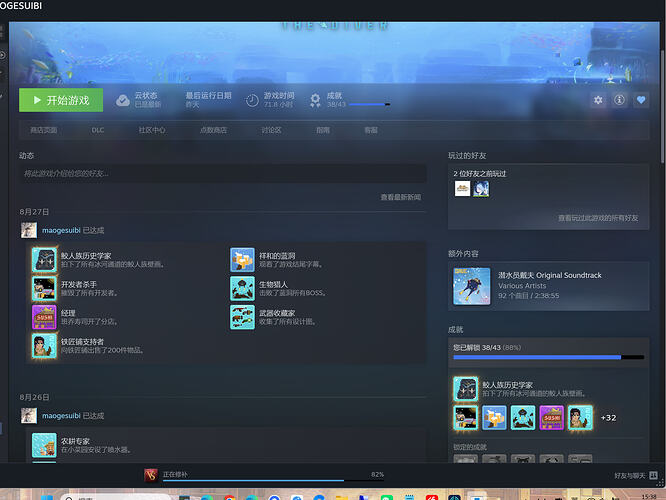
Task: Click boss-hunter achievement icon in 成就 panel
Action: pyautogui.click(x=523, y=418)
